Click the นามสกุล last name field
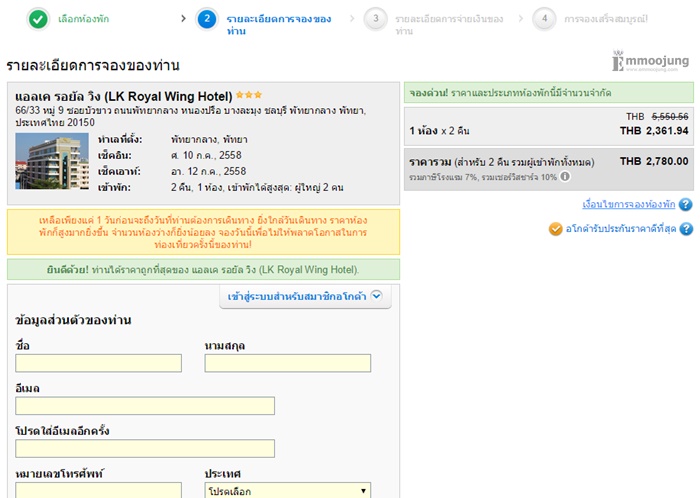Viewport: 700px width, 498px height. [x=288, y=363]
